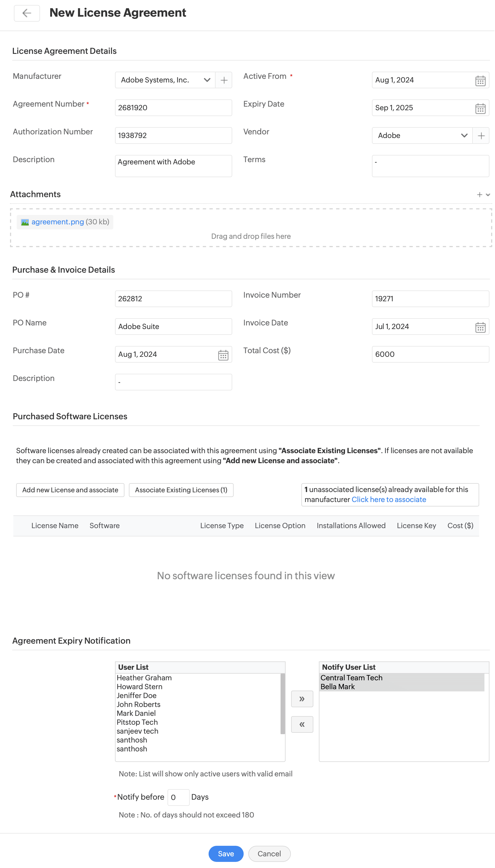495x868 pixels.
Task: Click Associate Existing Licenses button
Action: pyautogui.click(x=181, y=490)
